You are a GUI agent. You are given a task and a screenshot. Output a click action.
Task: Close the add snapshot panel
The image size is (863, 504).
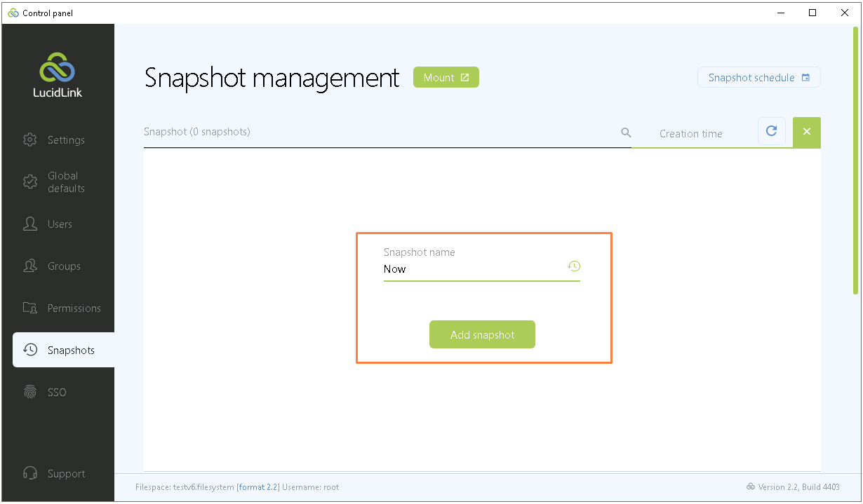807,132
